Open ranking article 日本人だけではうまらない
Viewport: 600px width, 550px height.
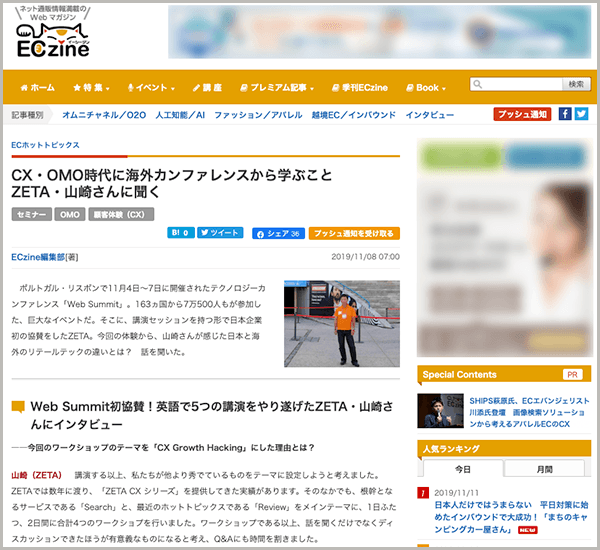click(x=511, y=517)
